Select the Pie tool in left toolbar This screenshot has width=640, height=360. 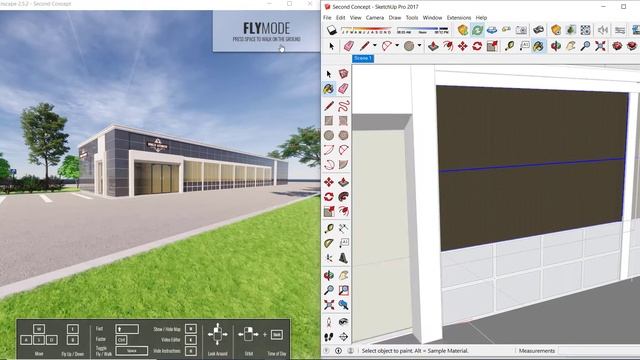click(343, 164)
